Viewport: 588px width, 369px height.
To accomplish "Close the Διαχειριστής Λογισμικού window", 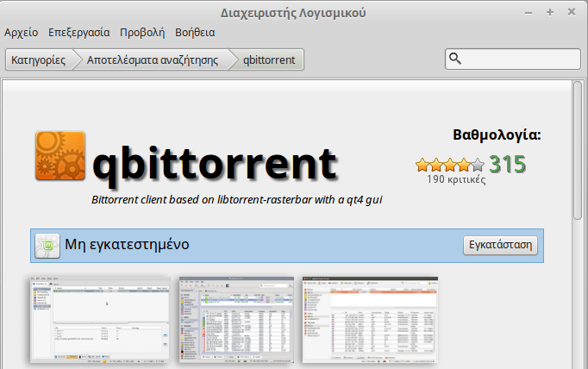I will (572, 12).
